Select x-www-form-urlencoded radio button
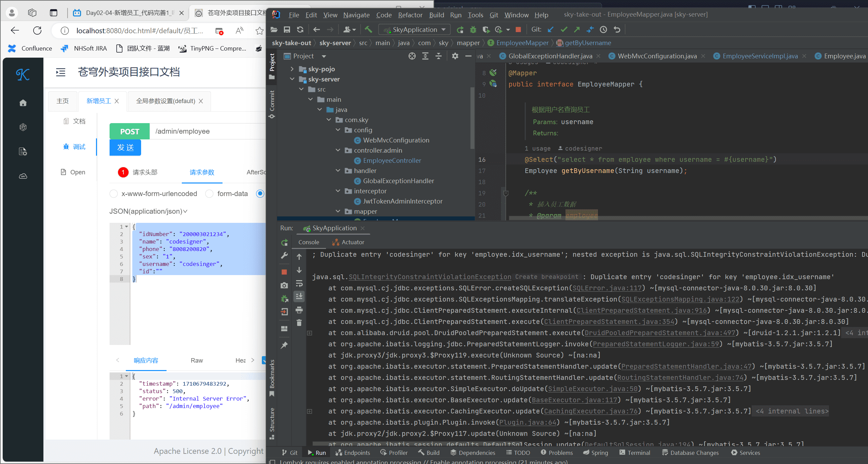The image size is (868, 464). click(x=114, y=194)
